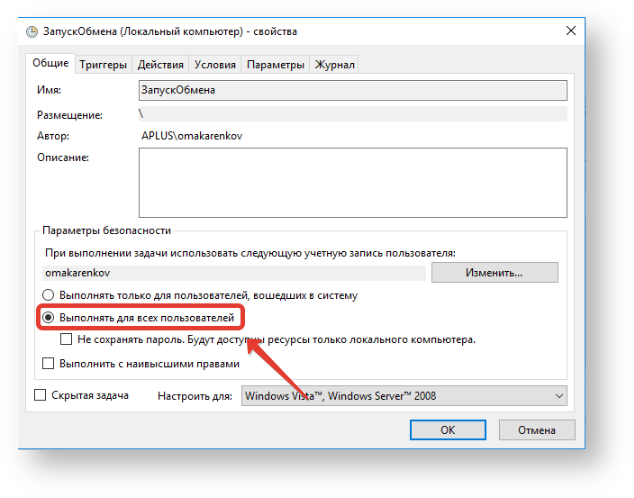Click the omakarenkov user account field
Viewport: 634px width, 498px height.
click(x=232, y=272)
